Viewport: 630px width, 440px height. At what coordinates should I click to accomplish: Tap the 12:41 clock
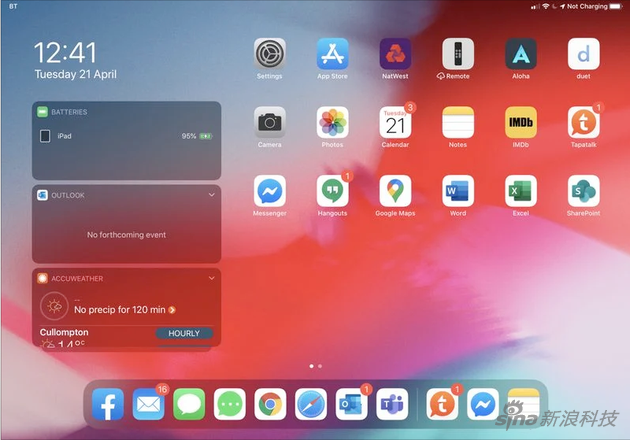65,53
